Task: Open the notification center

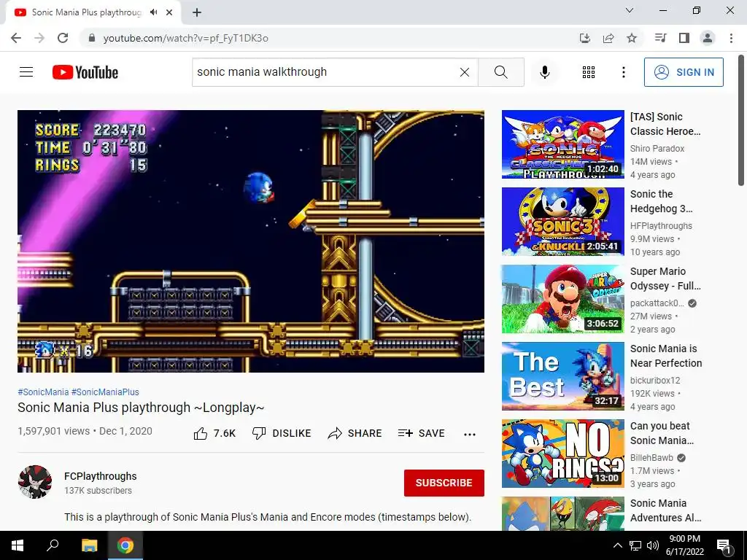Action: click(x=724, y=545)
